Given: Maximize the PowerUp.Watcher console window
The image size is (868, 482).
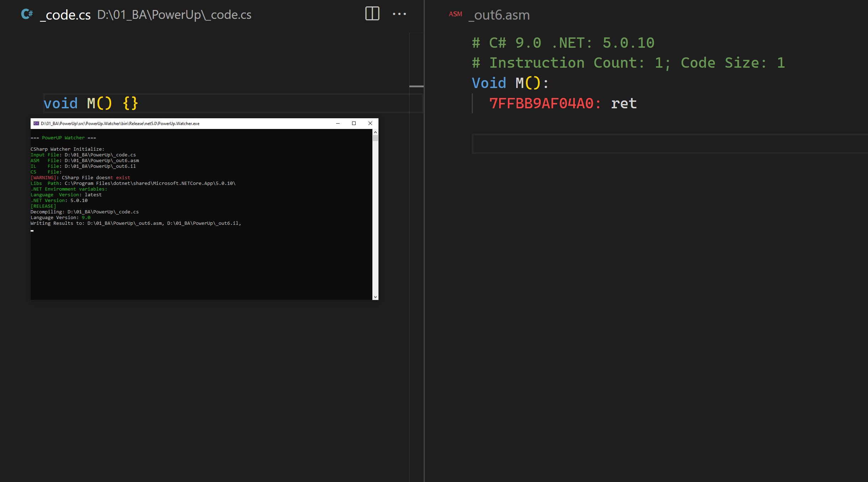Looking at the screenshot, I should point(354,123).
